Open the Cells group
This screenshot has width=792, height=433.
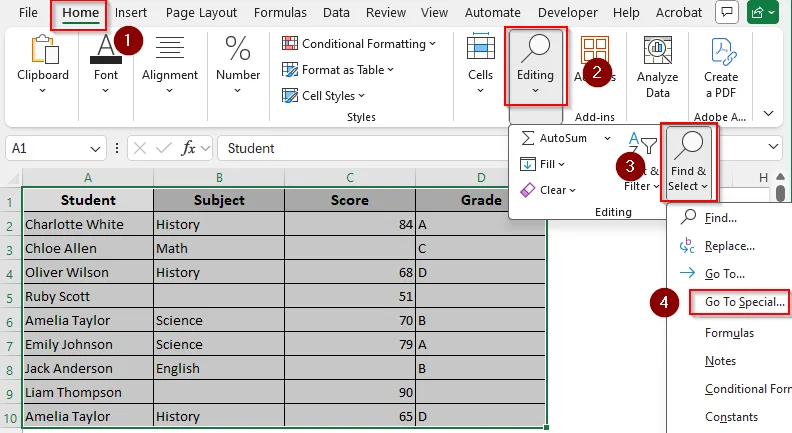coord(480,64)
